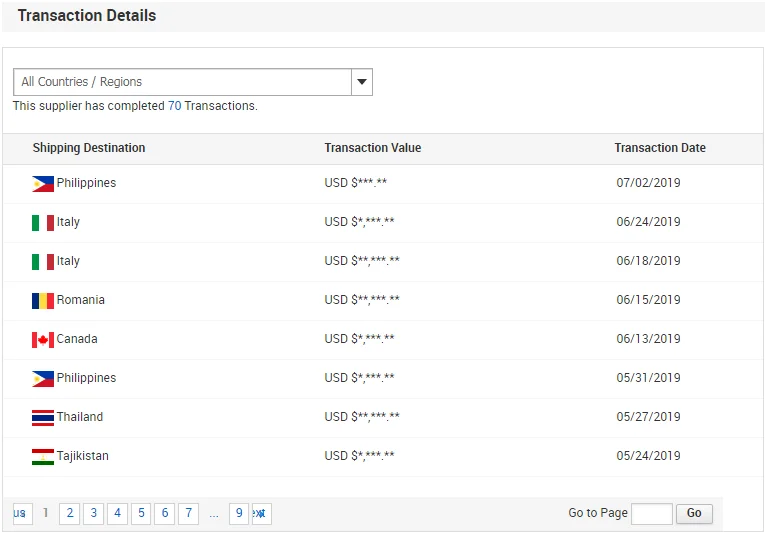Click the Thailand flag icon
The width and height of the screenshot is (765, 533).
pos(42,417)
